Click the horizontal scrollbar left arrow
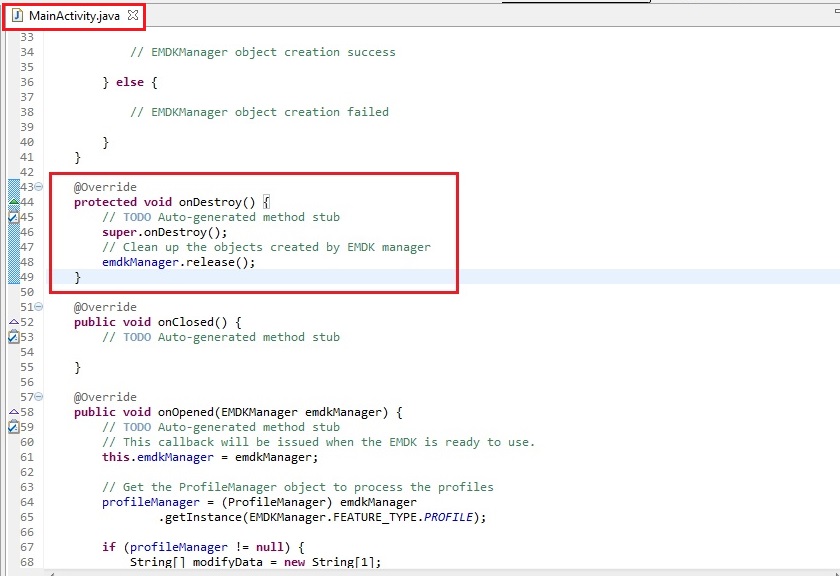Viewport: 840px width, 576px height. click(53, 572)
